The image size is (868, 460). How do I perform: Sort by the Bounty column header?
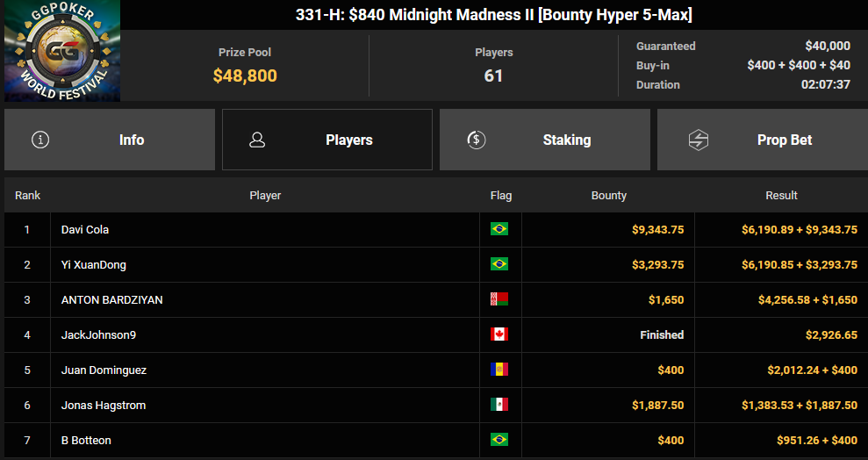pyautogui.click(x=608, y=196)
